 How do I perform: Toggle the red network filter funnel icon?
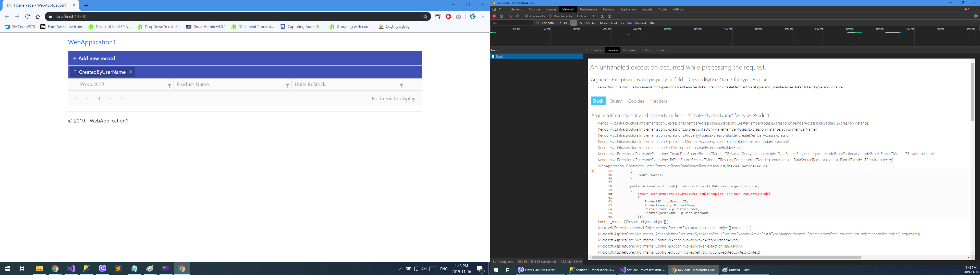510,16
